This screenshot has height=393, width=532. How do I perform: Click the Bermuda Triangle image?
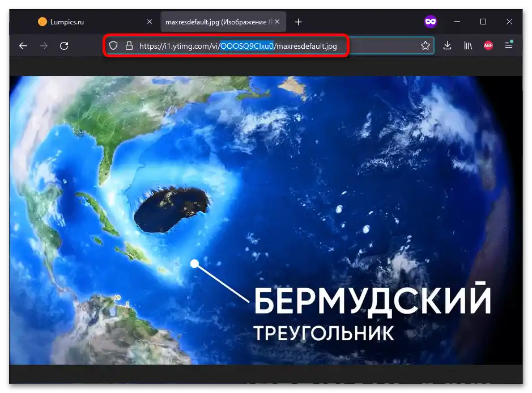tap(266, 220)
